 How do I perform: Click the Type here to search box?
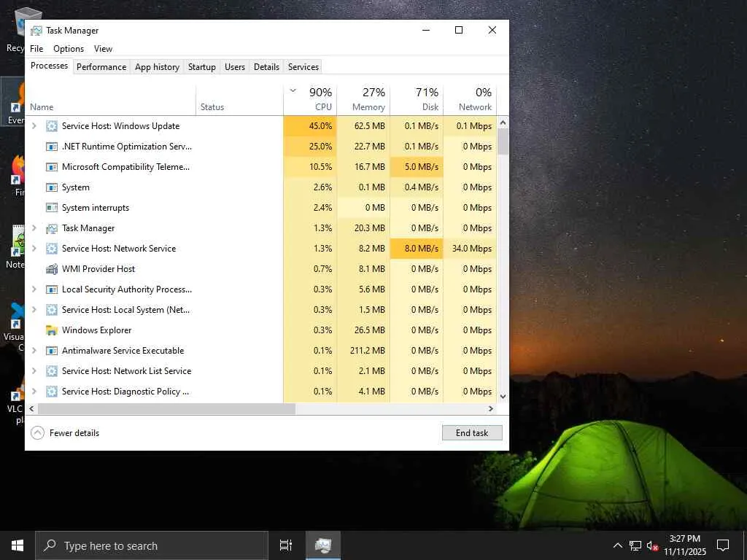(152, 545)
